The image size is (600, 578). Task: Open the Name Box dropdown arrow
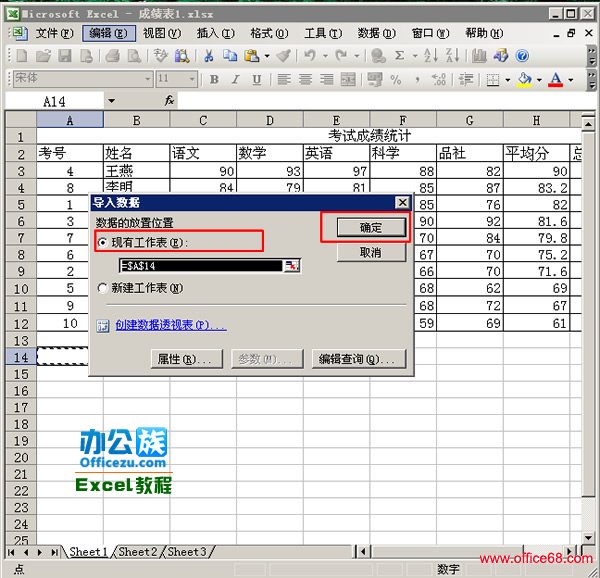point(111,101)
